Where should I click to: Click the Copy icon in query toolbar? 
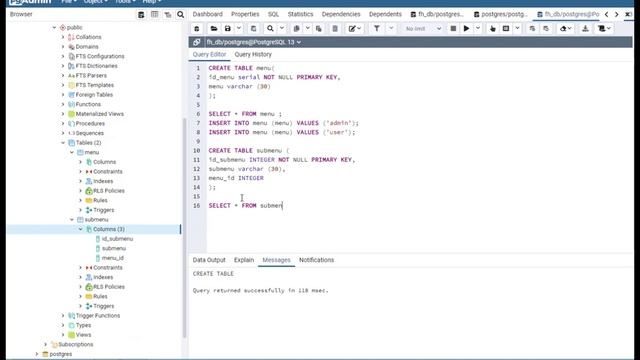(x=297, y=29)
